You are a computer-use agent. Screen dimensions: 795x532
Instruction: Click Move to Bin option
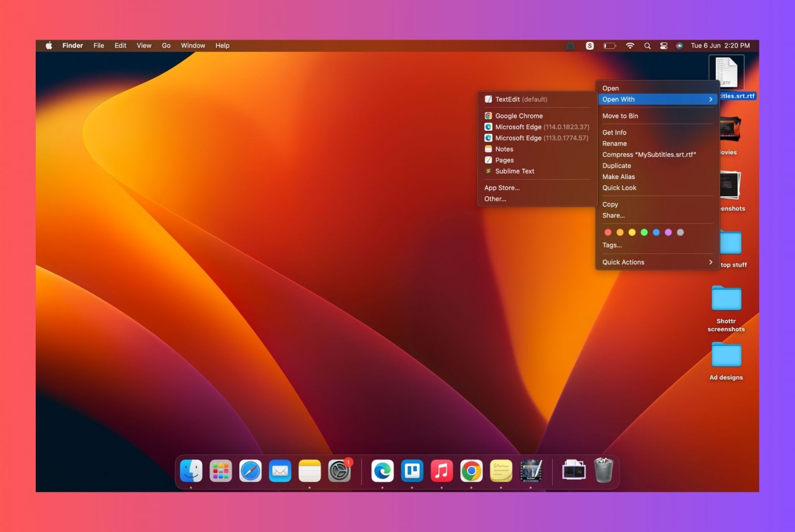point(620,116)
